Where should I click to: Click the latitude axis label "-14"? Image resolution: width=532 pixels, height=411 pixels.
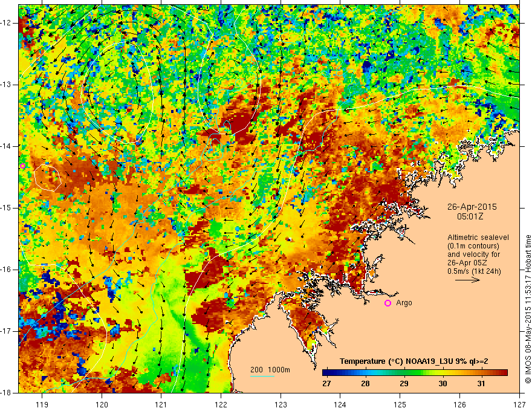coord(7,146)
